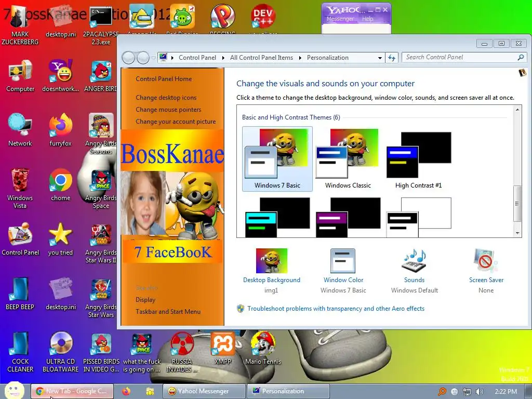Open the folder icon in the taskbar
Image resolution: width=532 pixels, height=399 pixels.
pos(150,391)
